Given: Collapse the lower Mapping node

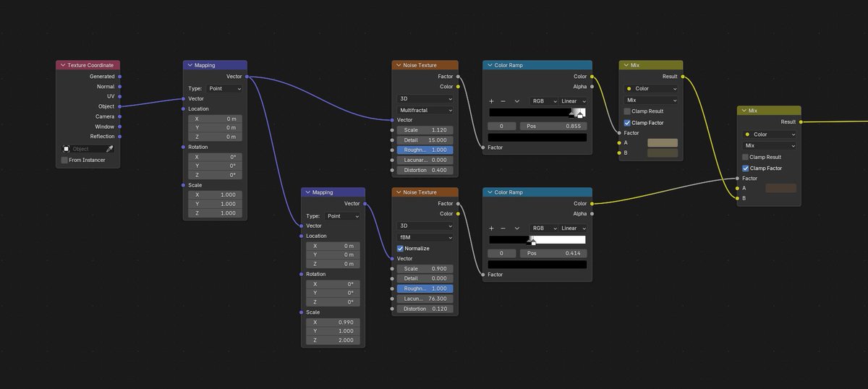Looking at the screenshot, I should [x=307, y=192].
